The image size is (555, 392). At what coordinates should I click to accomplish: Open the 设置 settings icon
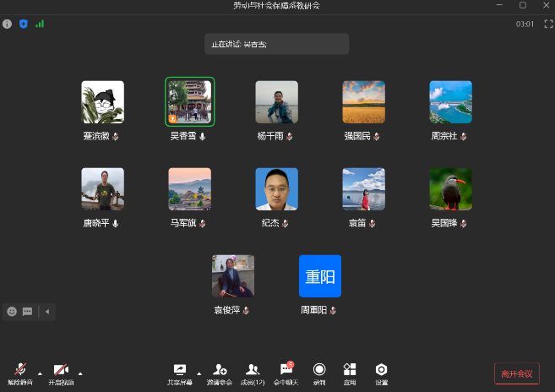382,370
